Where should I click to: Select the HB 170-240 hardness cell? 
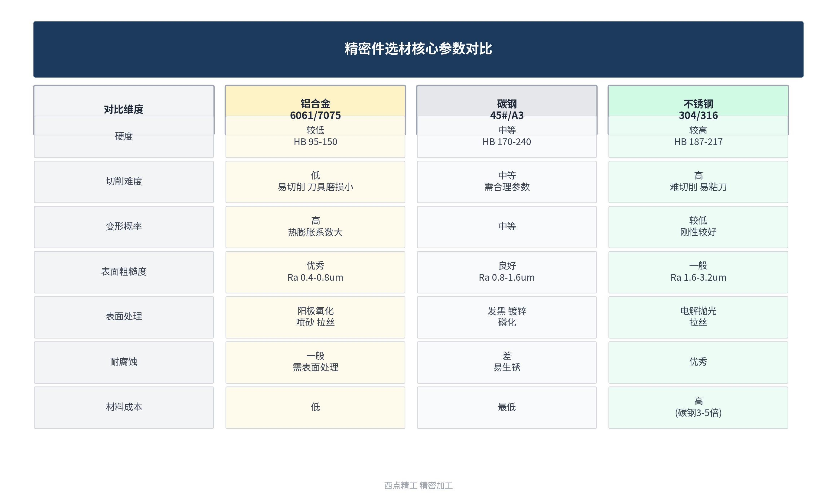coord(506,137)
